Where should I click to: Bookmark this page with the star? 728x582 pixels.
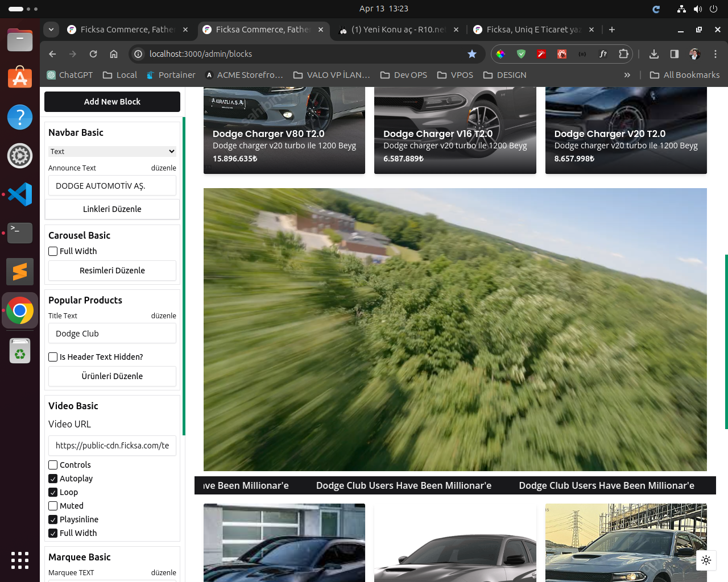(472, 54)
